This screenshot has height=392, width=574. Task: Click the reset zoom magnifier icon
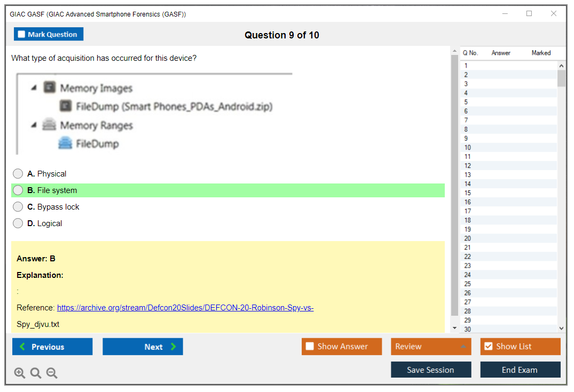pyautogui.click(x=36, y=373)
